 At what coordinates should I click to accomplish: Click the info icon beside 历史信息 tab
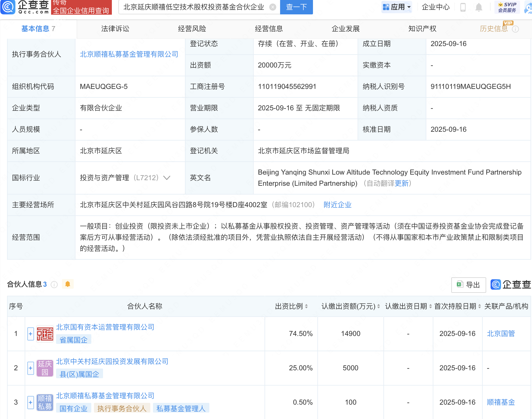pos(515,29)
